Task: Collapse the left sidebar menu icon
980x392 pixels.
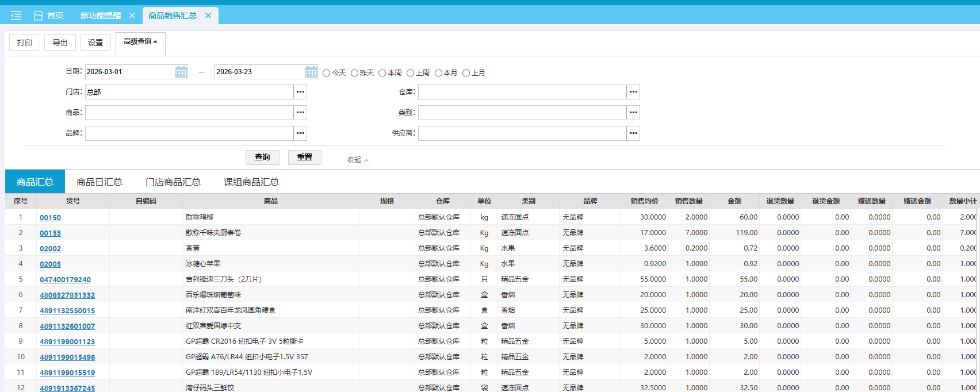Action: coord(16,16)
